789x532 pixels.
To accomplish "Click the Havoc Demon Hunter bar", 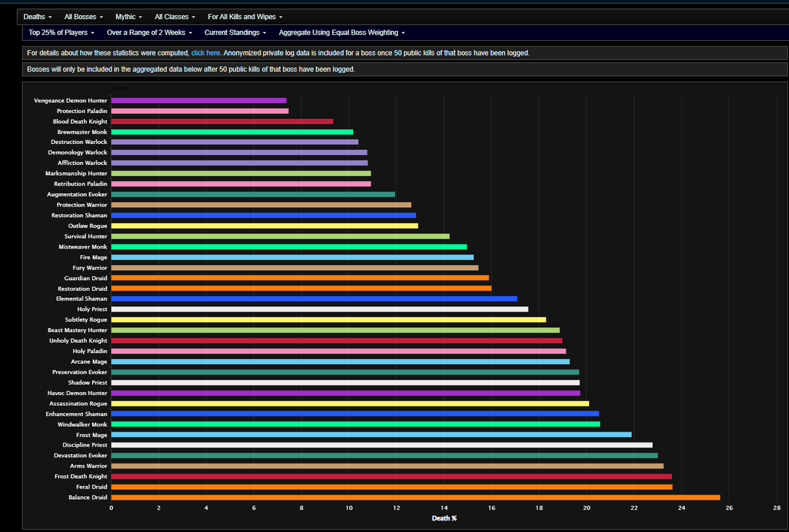I will [x=346, y=393].
